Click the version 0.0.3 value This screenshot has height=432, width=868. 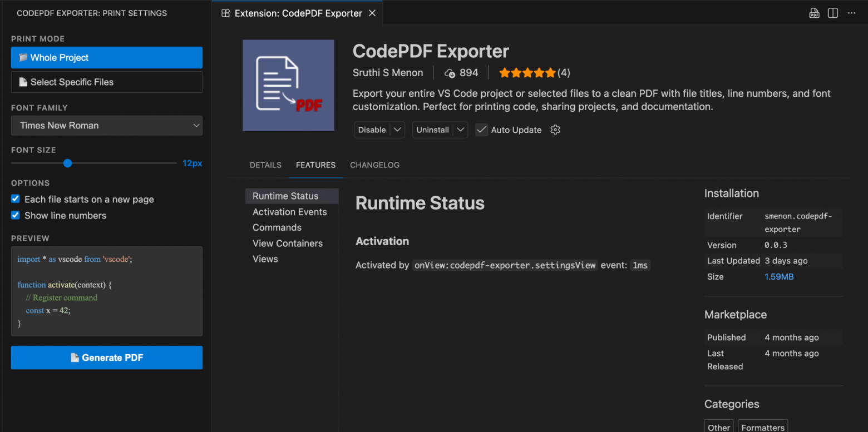pos(776,245)
